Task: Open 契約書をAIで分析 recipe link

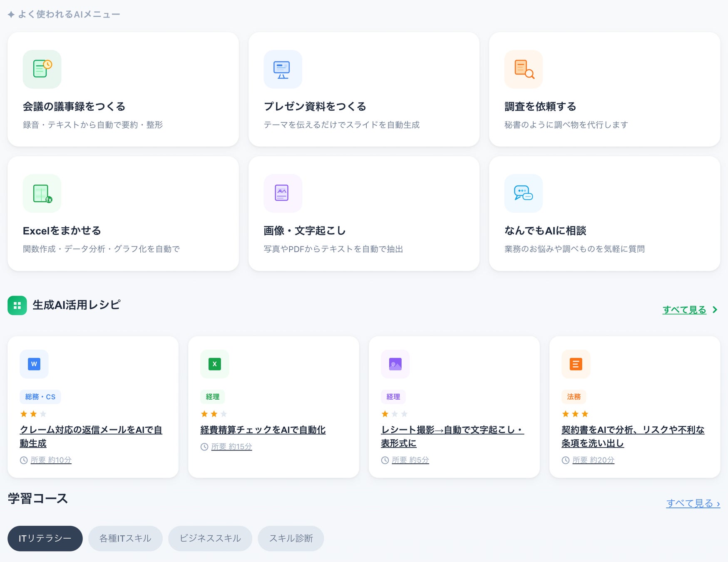Action: coord(633,436)
